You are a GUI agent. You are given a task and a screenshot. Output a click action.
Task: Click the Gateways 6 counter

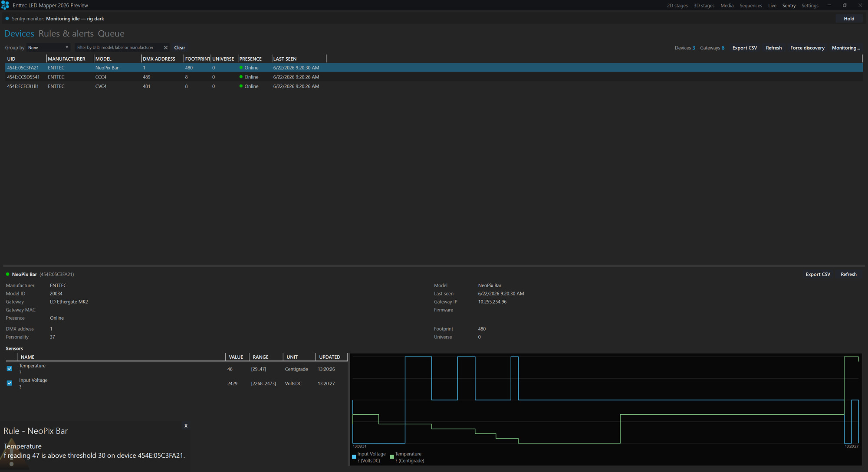(712, 48)
